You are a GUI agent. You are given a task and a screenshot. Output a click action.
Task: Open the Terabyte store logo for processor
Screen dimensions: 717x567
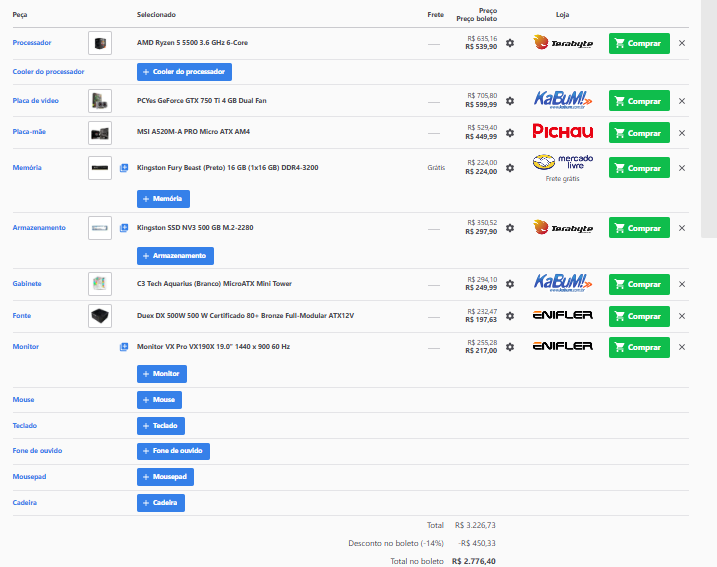[563, 43]
